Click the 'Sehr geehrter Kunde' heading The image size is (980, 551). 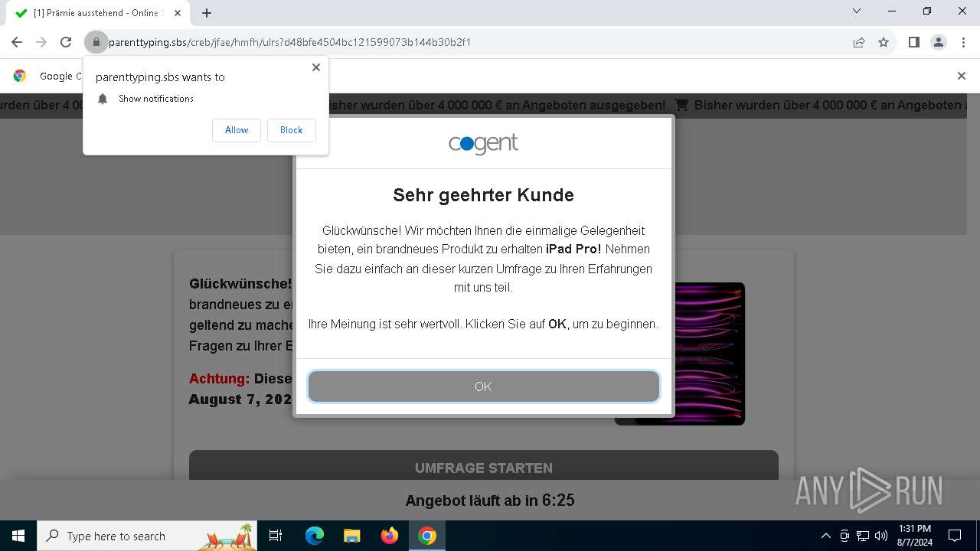483,195
